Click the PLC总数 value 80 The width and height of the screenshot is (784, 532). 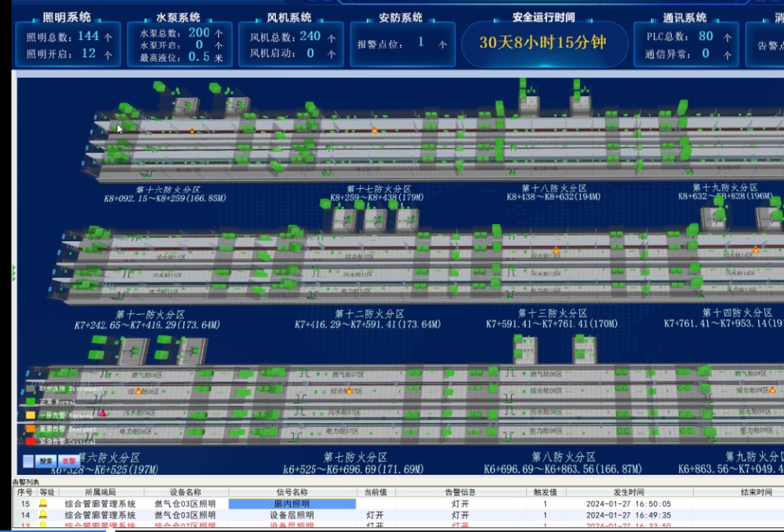coord(706,36)
